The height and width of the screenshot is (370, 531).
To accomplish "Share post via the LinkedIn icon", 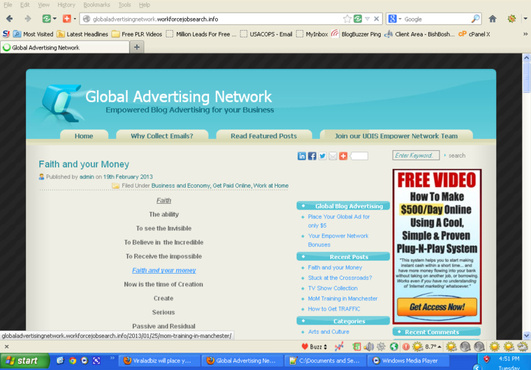I will pyautogui.click(x=301, y=156).
